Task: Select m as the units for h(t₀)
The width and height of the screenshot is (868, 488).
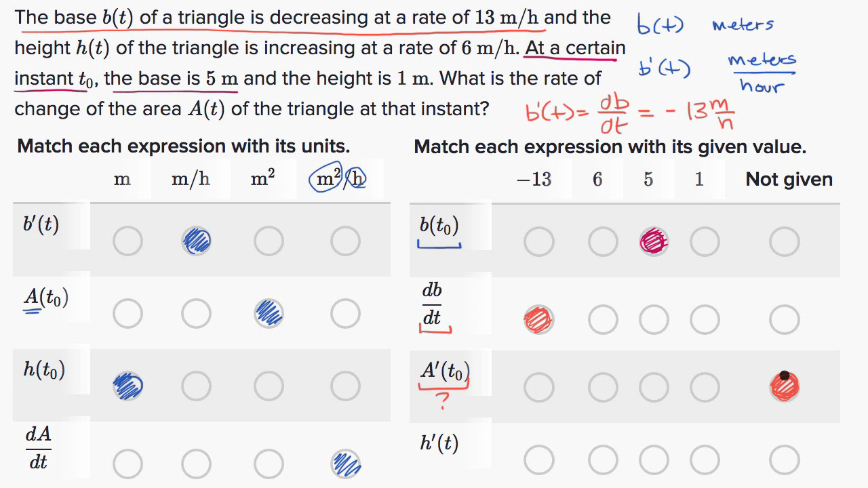Action: 127,386
